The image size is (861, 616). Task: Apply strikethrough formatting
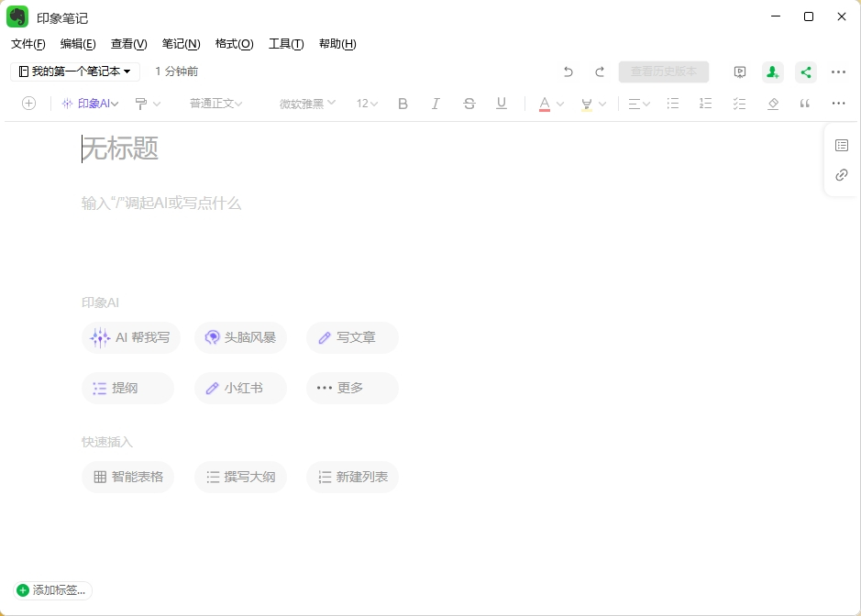pyautogui.click(x=469, y=103)
